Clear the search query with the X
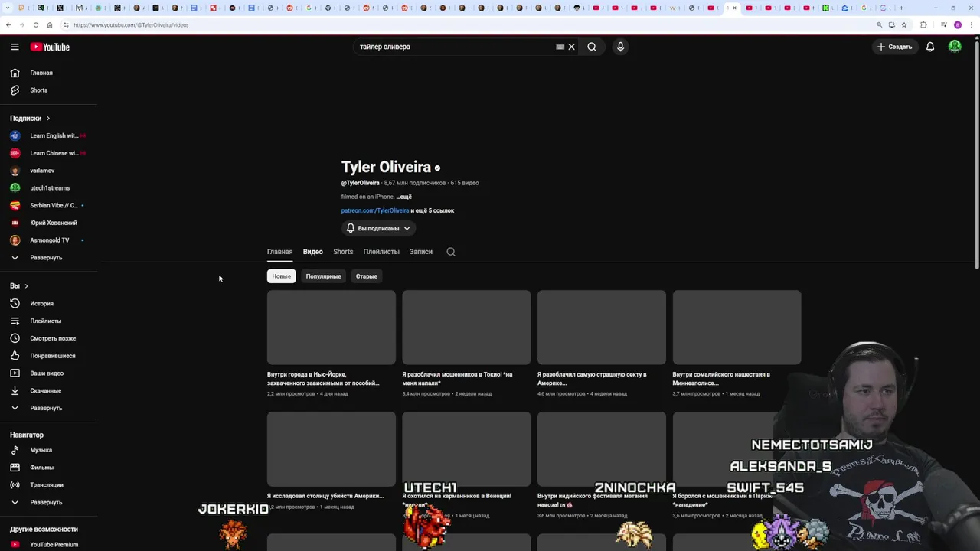 571,47
